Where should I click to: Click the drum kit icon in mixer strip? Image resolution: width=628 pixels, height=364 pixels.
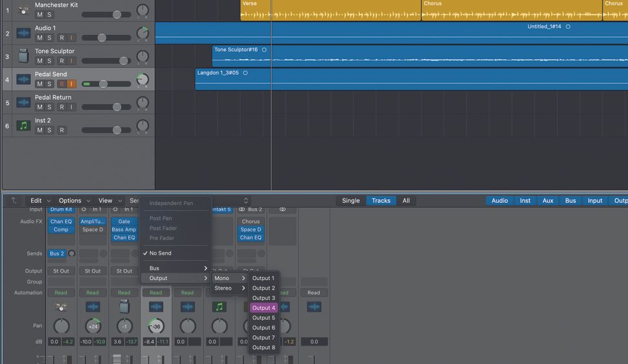tap(61, 307)
